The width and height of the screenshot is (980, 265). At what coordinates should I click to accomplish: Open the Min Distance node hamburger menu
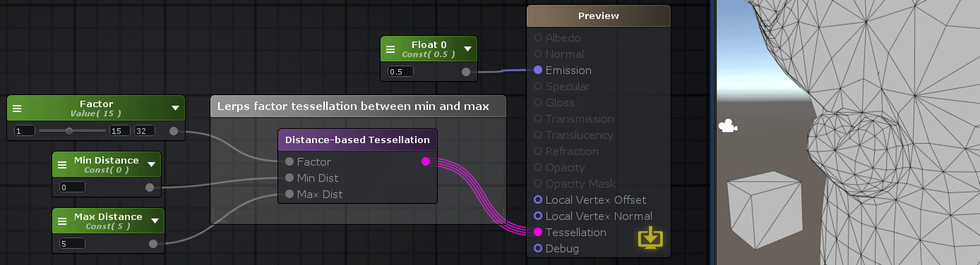tap(62, 165)
